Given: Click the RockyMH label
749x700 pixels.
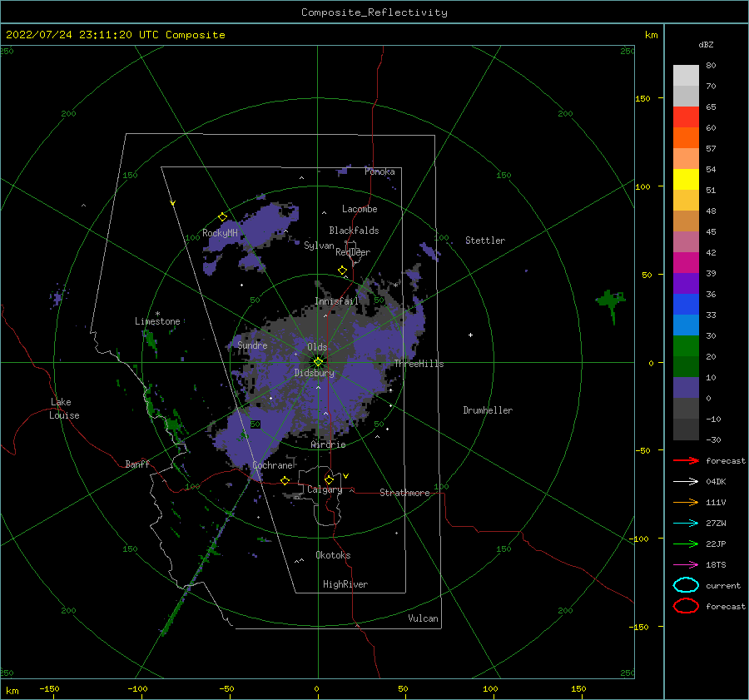Looking at the screenshot, I should [220, 233].
